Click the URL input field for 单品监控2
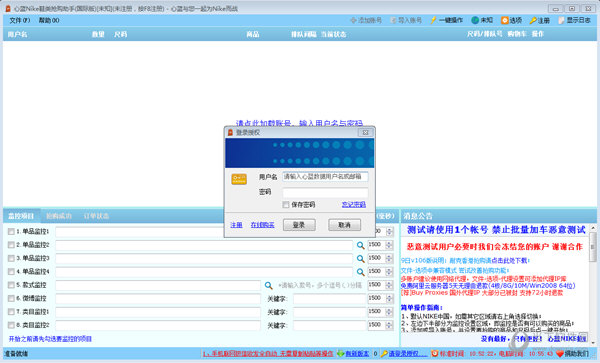Screen dimensions: 600x363 pyautogui.click(x=204, y=245)
